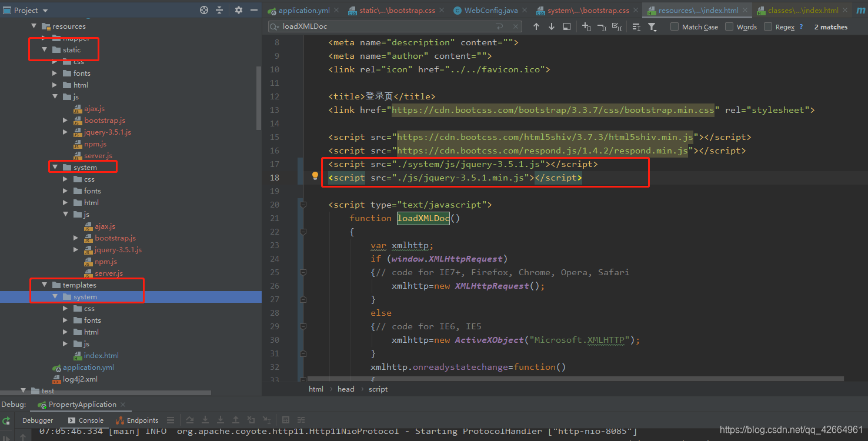Image resolution: width=868 pixels, height=441 pixels.
Task: Open search results in Find window
Action: (567, 26)
